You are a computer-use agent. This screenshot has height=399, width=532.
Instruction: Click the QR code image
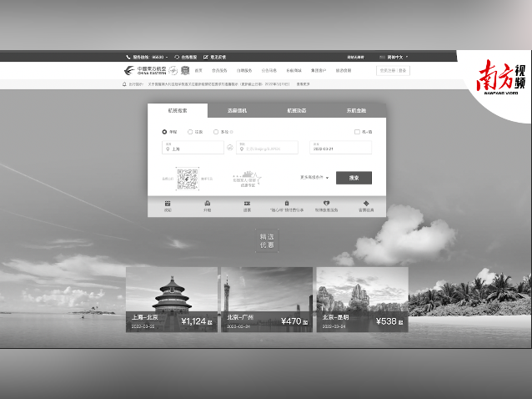tap(188, 179)
